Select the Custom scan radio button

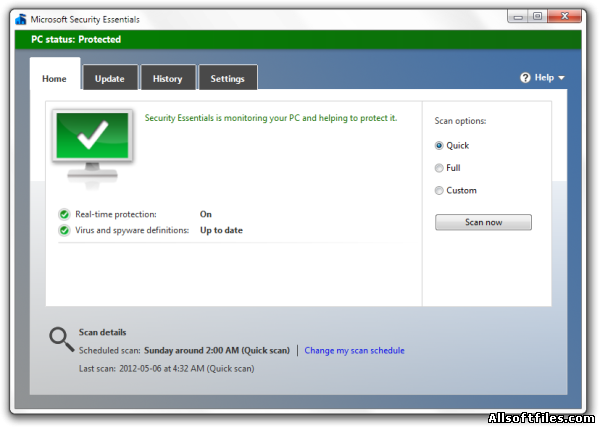tap(439, 190)
